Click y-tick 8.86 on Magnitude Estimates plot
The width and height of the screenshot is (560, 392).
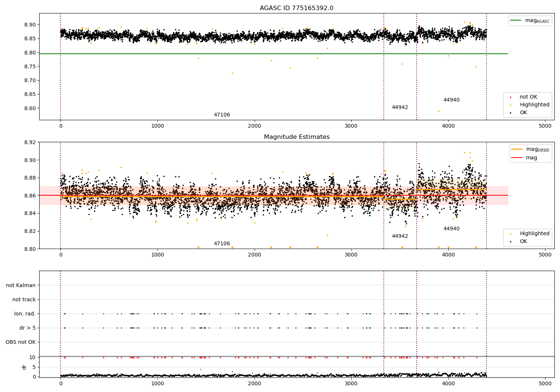click(x=30, y=196)
